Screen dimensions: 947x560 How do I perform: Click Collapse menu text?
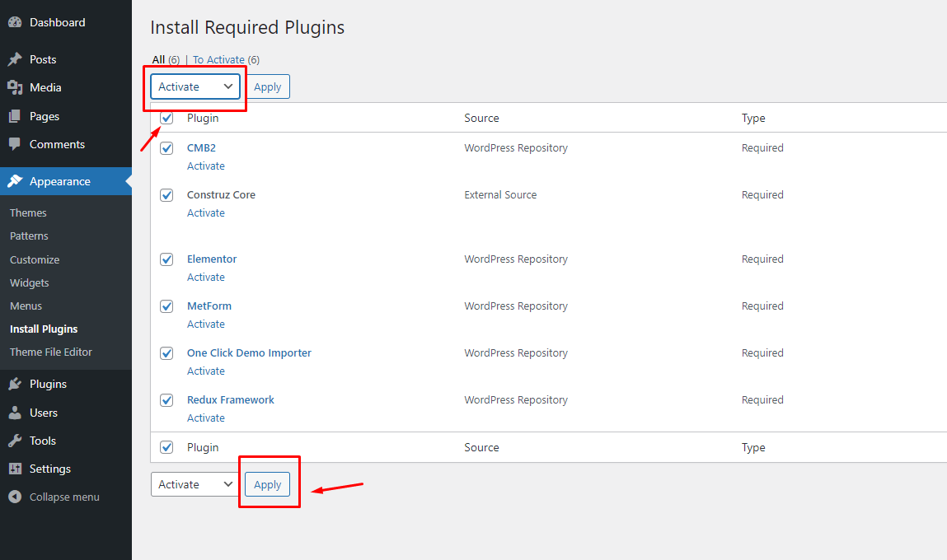pos(64,497)
